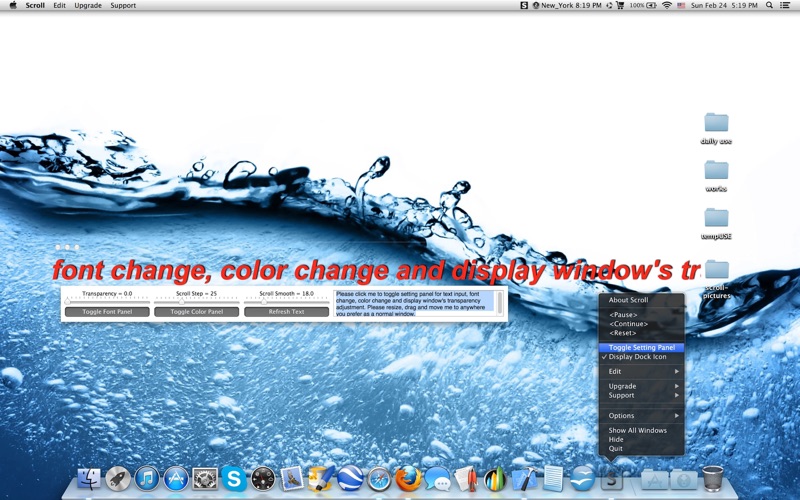Screen dimensions: 800x500
Task: Open Skype from the dock
Action: [x=234, y=479]
